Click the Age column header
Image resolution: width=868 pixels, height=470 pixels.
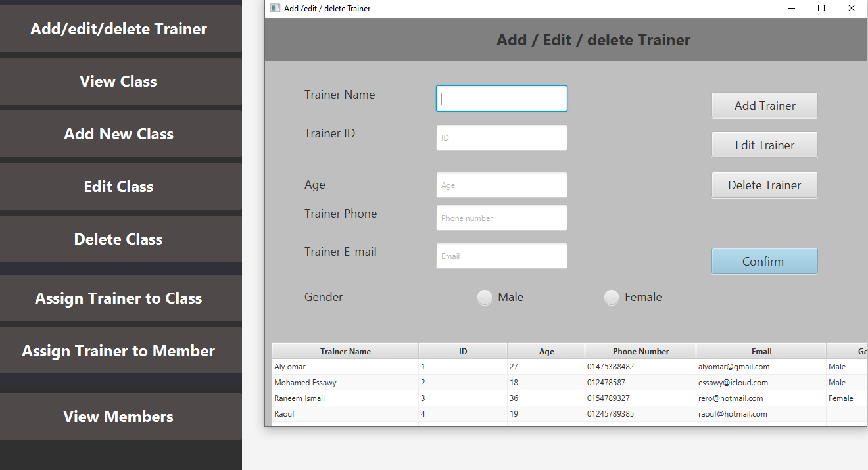546,350
